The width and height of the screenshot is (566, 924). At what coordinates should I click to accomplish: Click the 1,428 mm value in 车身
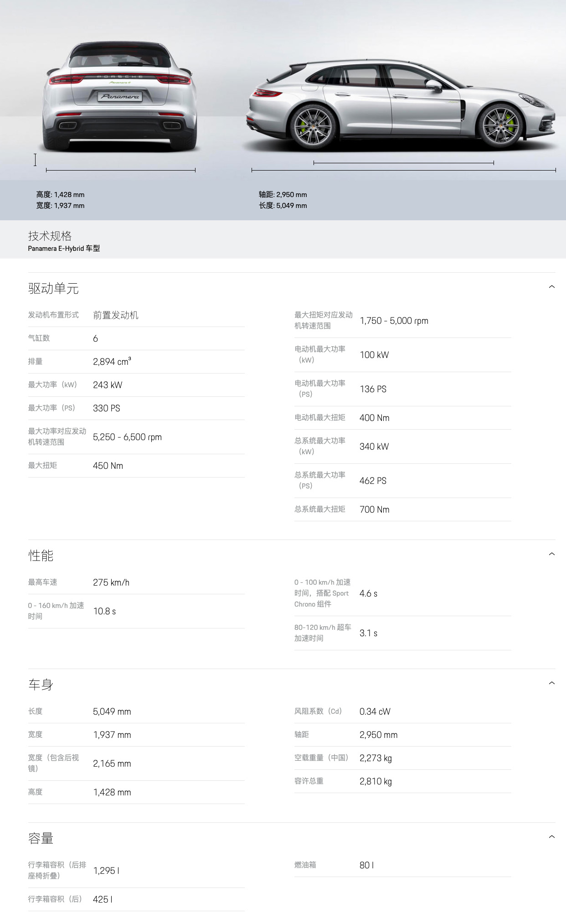pyautogui.click(x=112, y=792)
